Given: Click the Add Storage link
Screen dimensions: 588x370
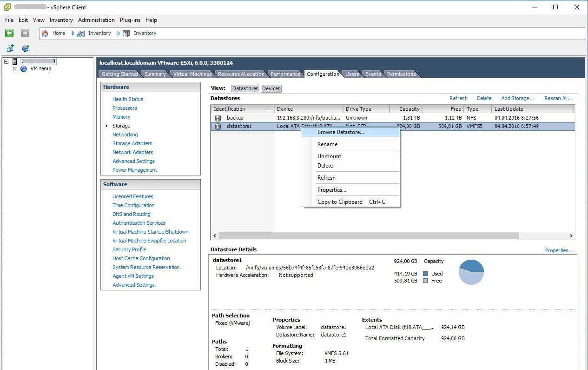Looking at the screenshot, I should click(x=517, y=98).
